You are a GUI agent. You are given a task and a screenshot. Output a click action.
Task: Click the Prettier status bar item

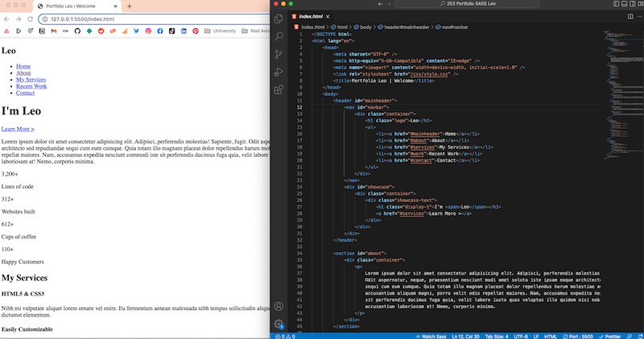(609, 337)
